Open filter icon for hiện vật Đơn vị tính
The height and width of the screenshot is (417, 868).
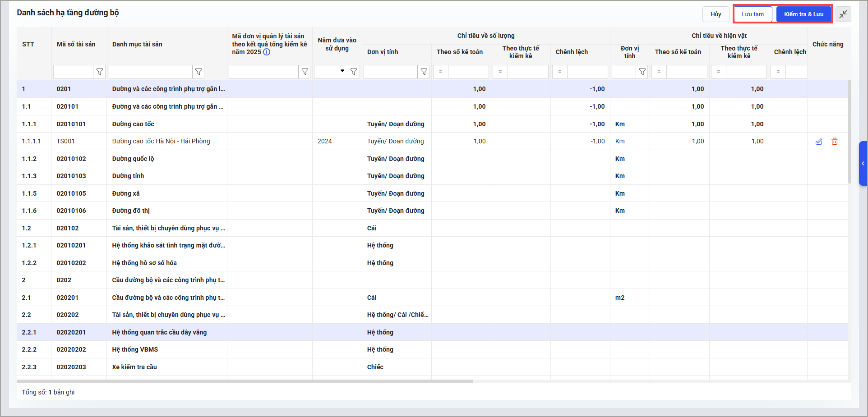642,72
